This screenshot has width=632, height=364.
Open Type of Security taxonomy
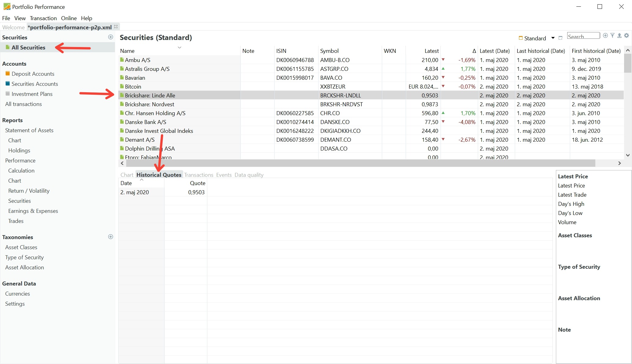coord(24,257)
